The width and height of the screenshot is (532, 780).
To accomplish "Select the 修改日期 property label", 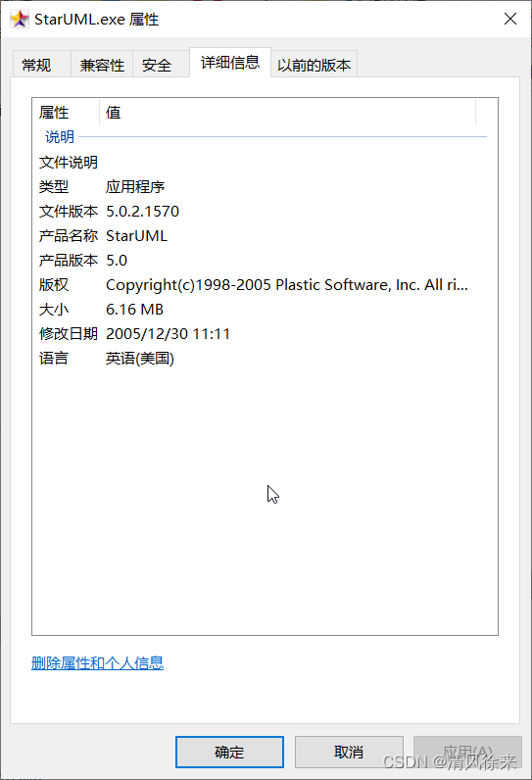I will [69, 334].
